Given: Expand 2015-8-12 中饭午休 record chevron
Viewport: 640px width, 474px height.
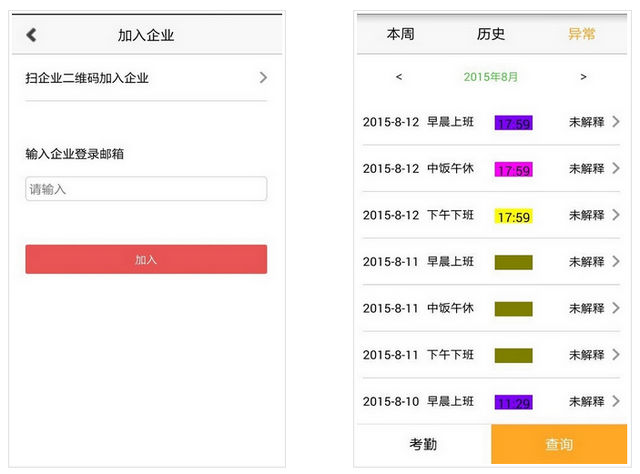Looking at the screenshot, I should 616,169.
